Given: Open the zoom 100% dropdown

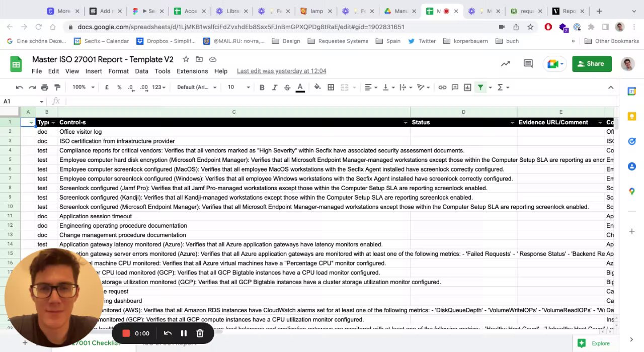Looking at the screenshot, I should tap(83, 87).
